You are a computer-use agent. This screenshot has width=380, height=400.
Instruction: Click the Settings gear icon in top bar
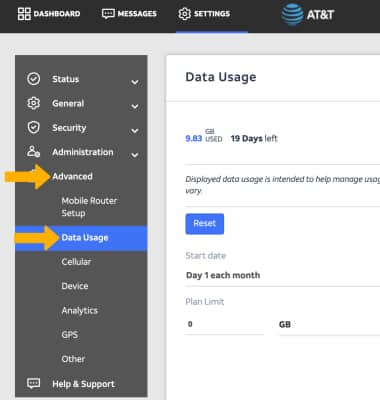point(184,14)
